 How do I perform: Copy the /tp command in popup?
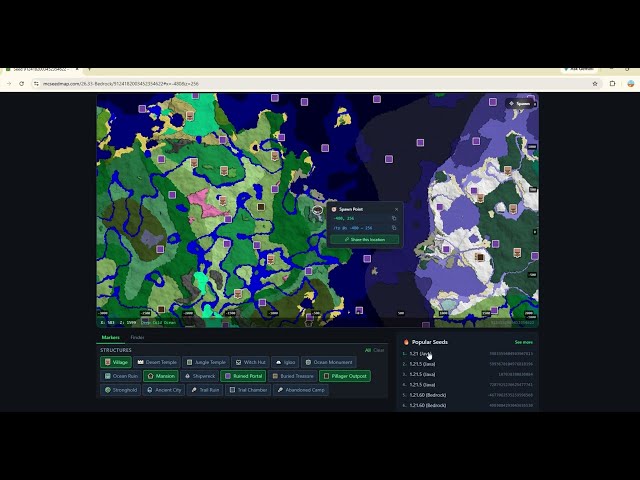point(394,228)
